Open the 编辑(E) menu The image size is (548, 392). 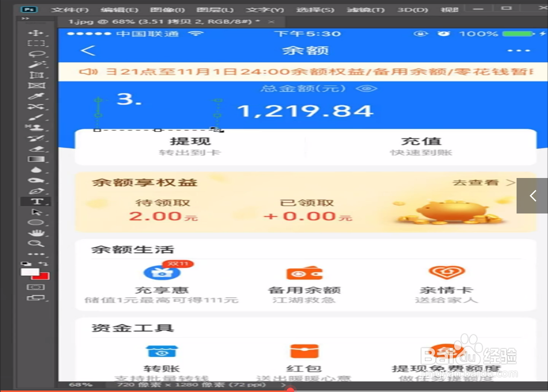pyautogui.click(x=120, y=10)
